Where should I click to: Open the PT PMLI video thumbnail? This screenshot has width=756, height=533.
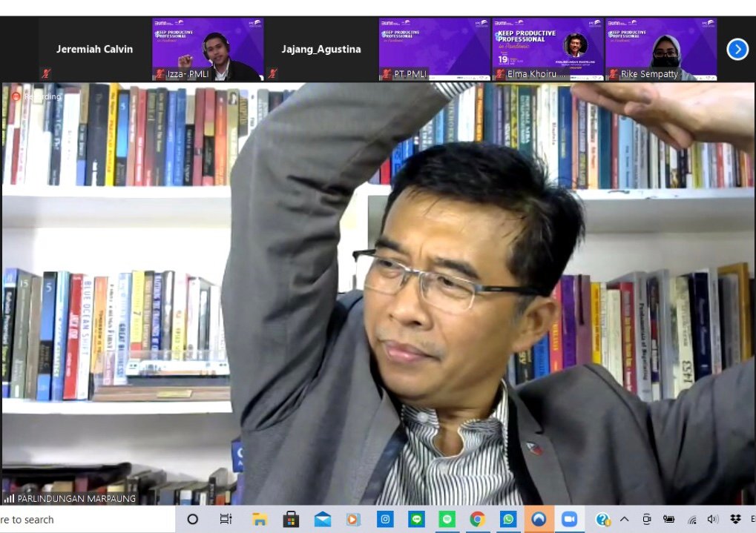click(434, 49)
